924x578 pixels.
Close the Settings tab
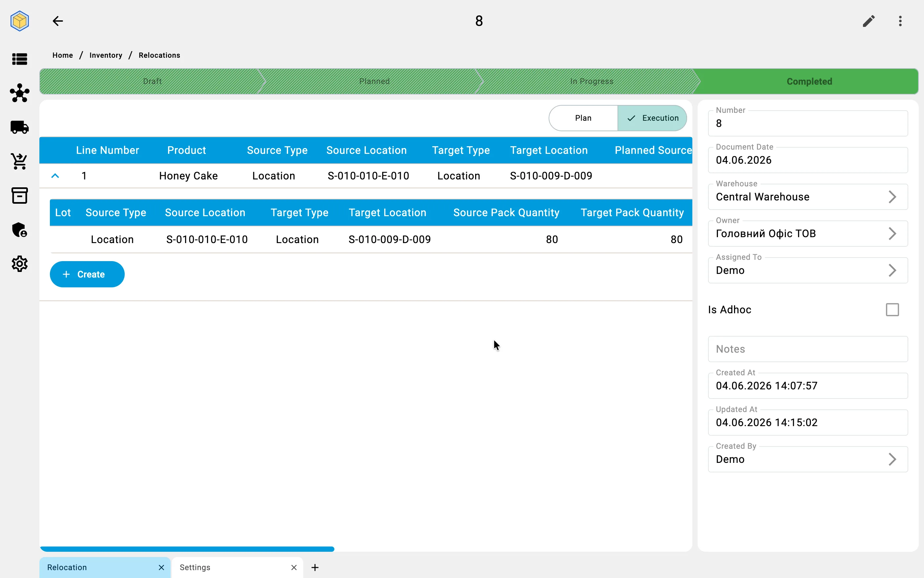pyautogui.click(x=294, y=567)
